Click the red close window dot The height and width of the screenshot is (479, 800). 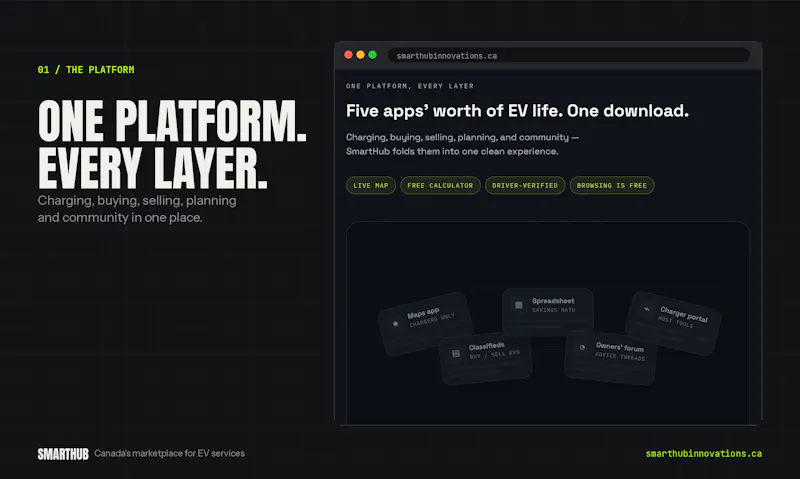pyautogui.click(x=348, y=55)
